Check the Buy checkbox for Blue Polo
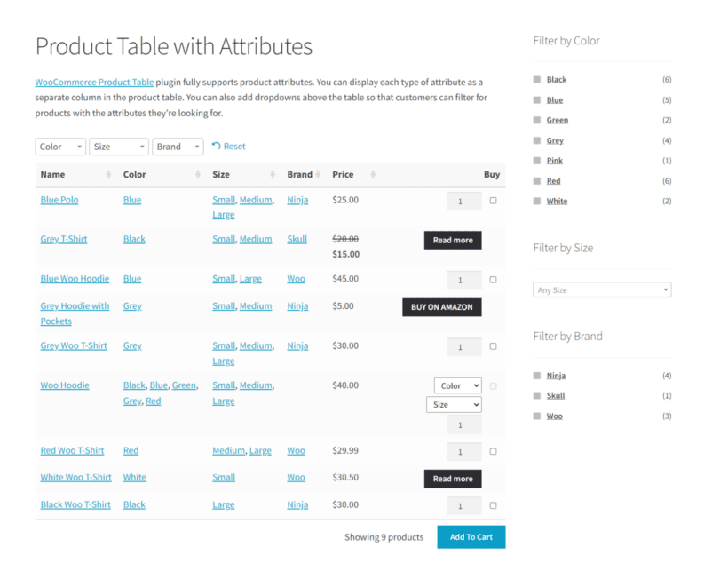The width and height of the screenshot is (728, 579). coord(494,200)
